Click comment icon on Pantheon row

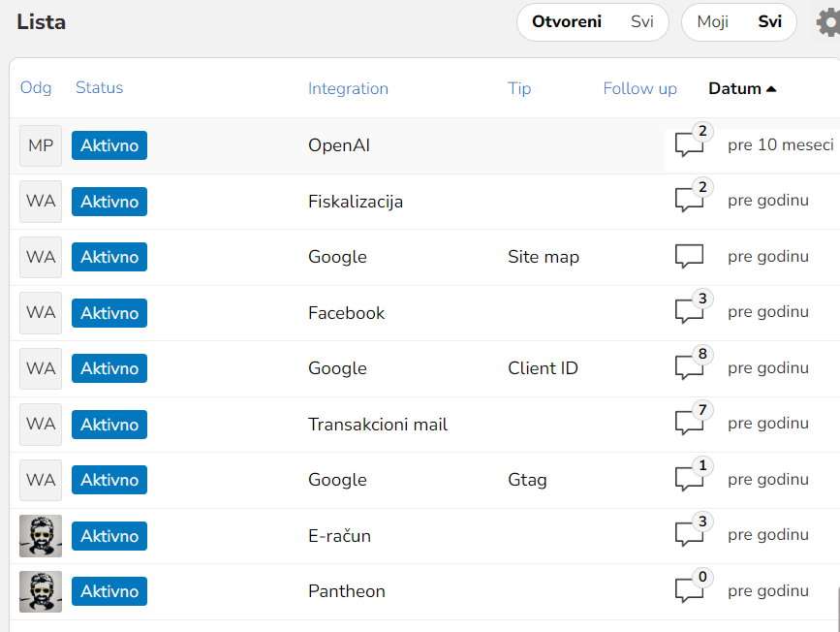(x=689, y=590)
